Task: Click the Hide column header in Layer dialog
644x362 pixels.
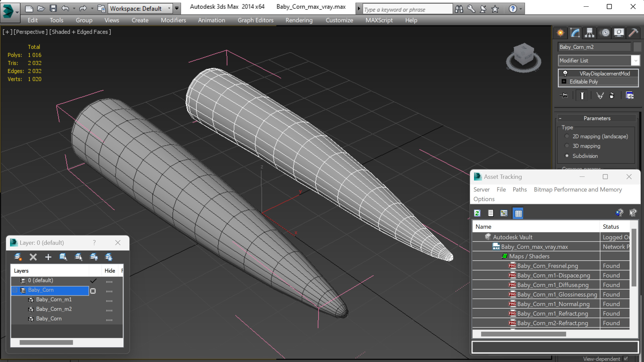Action: coord(110,271)
